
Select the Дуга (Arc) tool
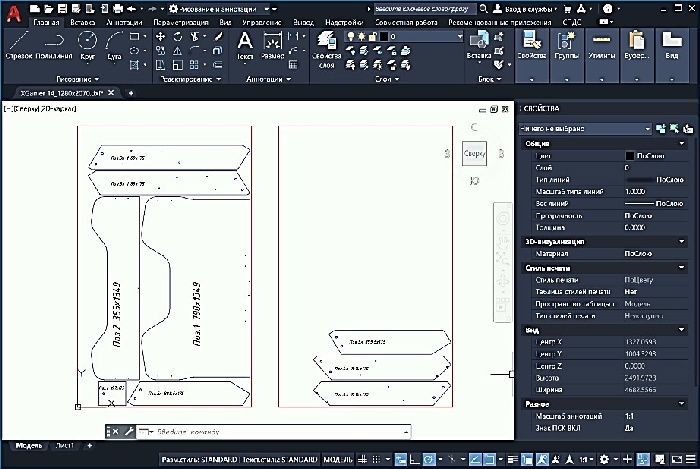(x=114, y=44)
